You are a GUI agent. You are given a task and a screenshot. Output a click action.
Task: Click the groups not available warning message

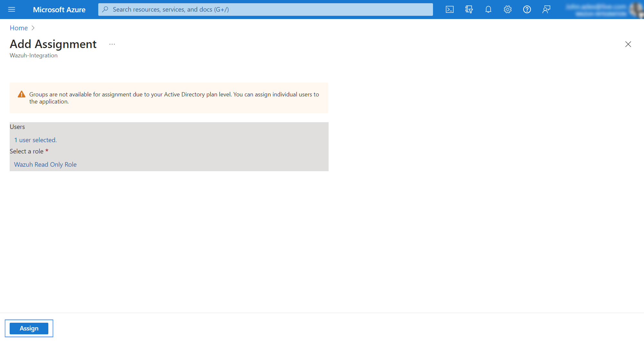pyautogui.click(x=174, y=98)
